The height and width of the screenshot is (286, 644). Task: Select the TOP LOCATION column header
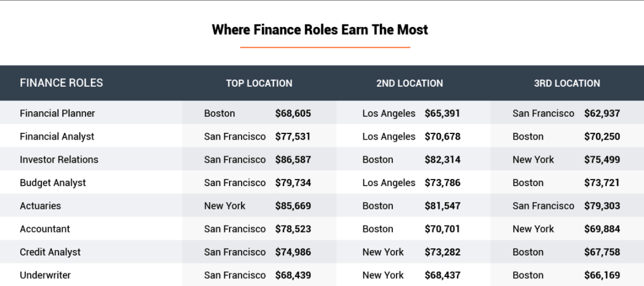click(x=258, y=84)
